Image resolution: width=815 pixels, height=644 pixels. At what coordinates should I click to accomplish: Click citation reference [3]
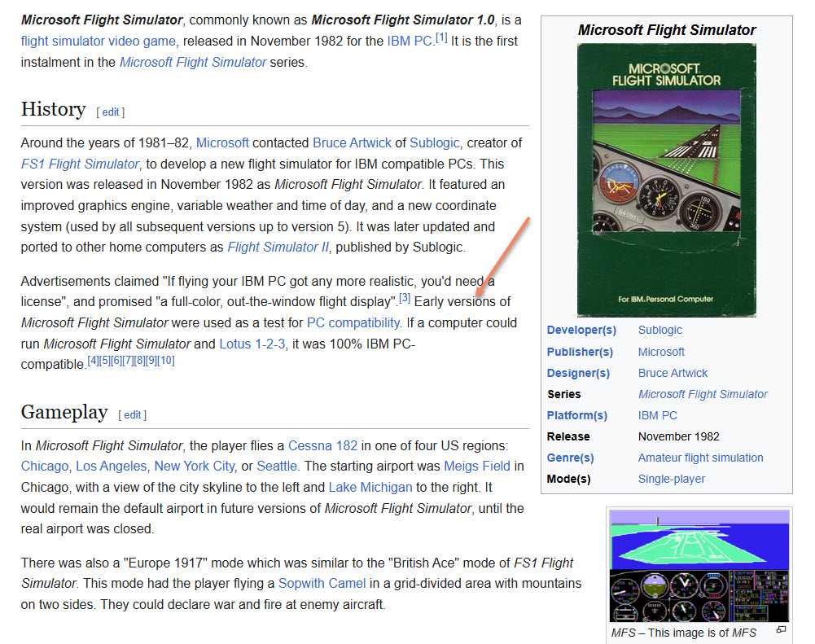[x=405, y=298]
